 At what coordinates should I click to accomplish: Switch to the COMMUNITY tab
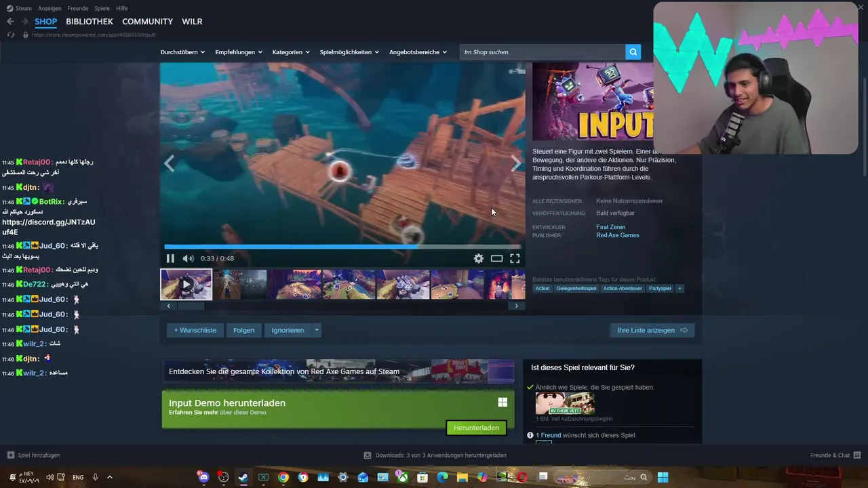tap(147, 22)
